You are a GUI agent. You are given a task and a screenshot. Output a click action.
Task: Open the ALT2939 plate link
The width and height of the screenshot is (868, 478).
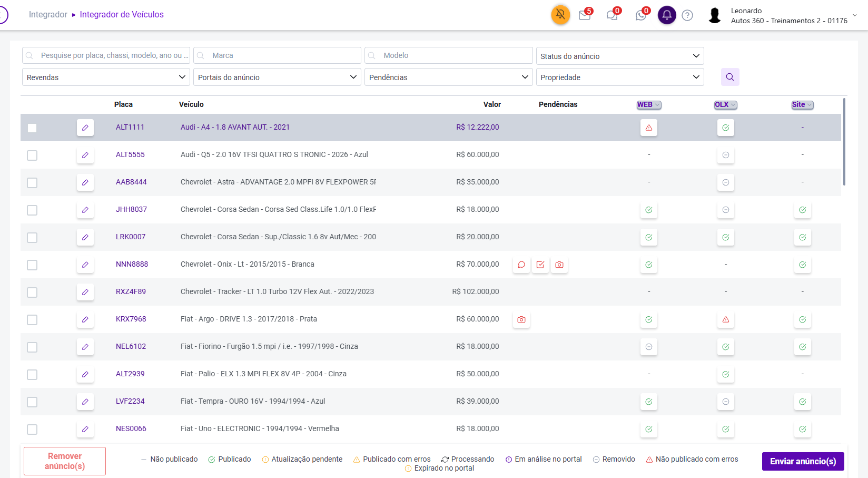pos(130,374)
